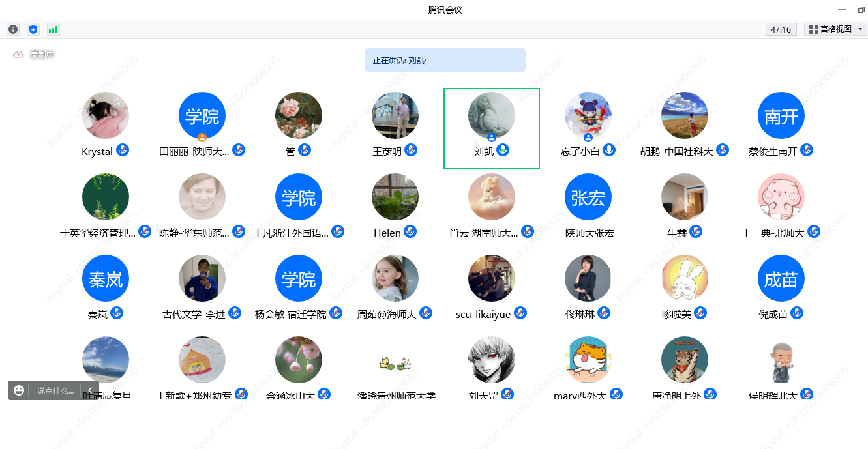Screen dimensions: 868x449
Task: Open the emoji smiley picker
Action: click(x=19, y=390)
